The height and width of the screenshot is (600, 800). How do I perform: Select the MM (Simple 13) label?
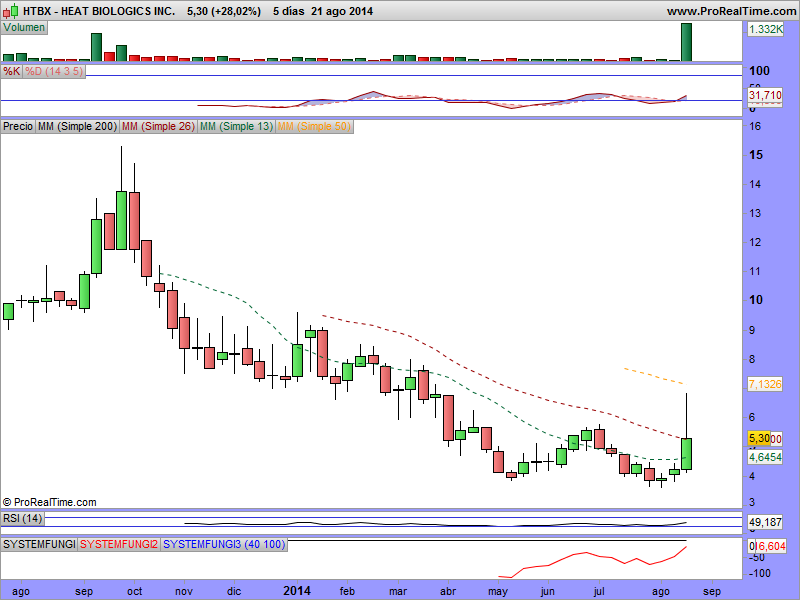click(236, 126)
